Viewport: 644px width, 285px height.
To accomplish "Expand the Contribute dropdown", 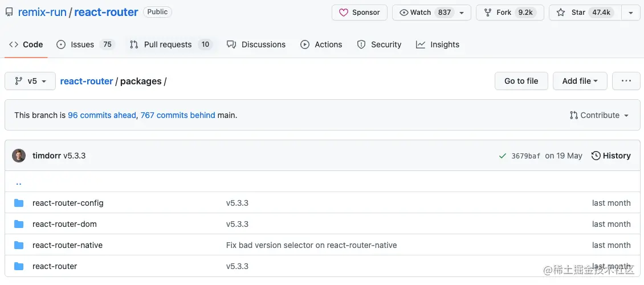I will pyautogui.click(x=599, y=115).
